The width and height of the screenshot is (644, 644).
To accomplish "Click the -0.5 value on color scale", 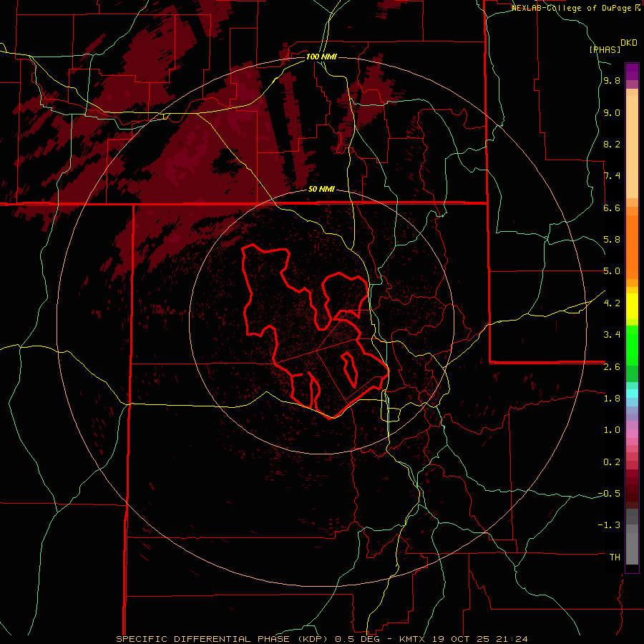I will (609, 494).
